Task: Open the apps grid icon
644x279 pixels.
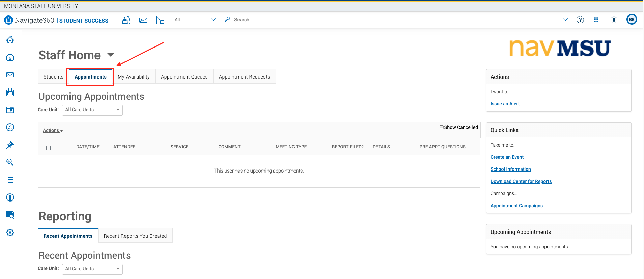Action: pos(596,20)
